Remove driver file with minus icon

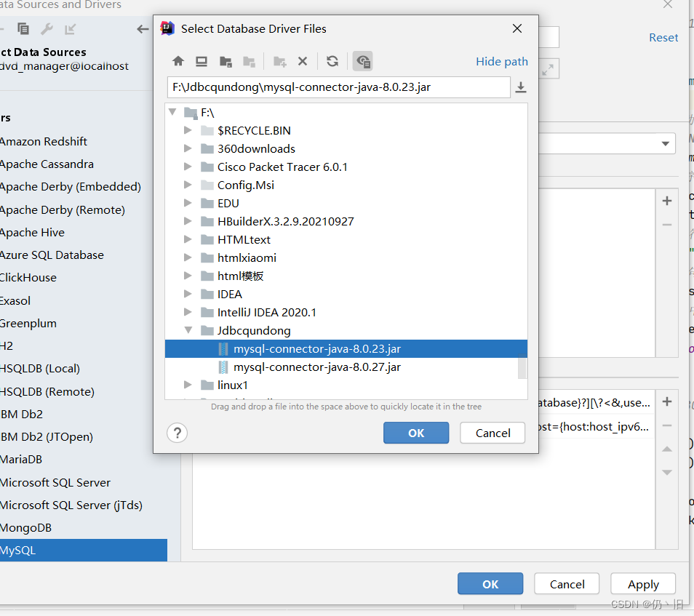(x=667, y=225)
